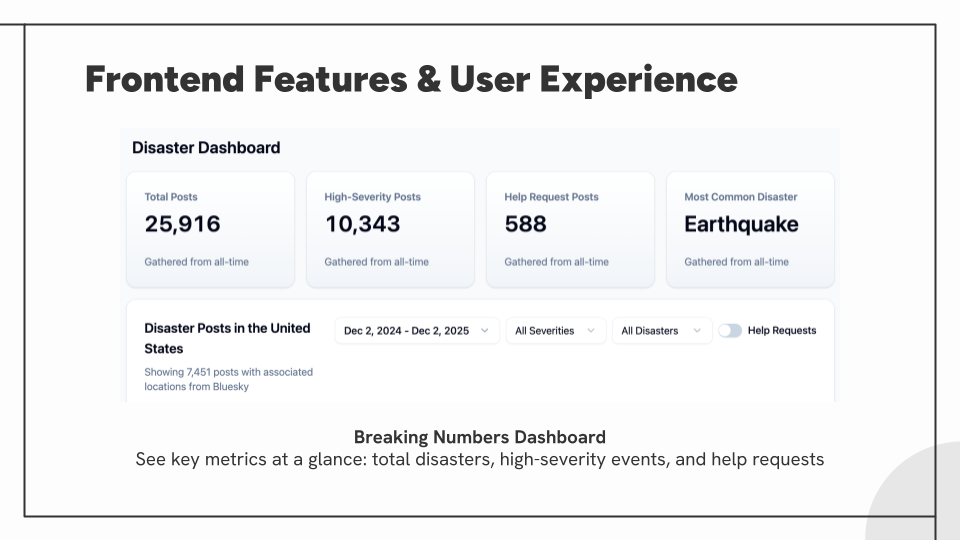This screenshot has height=540, width=960.
Task: Click the Earthquake value text
Action: coord(741,224)
